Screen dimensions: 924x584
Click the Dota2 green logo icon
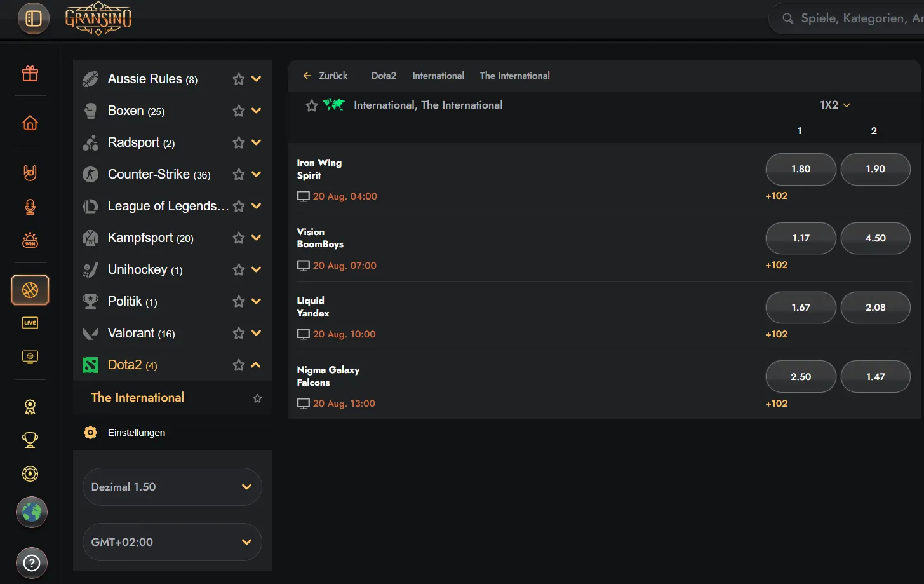(91, 365)
